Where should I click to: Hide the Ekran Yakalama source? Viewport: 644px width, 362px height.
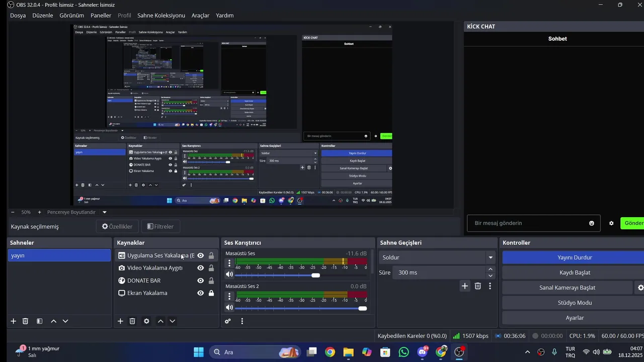pyautogui.click(x=200, y=293)
